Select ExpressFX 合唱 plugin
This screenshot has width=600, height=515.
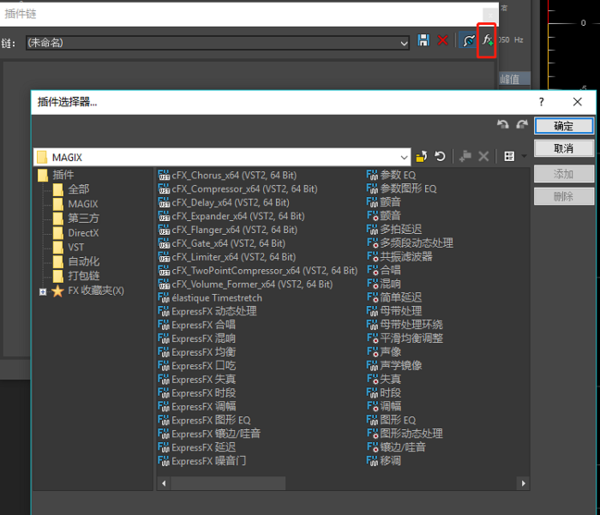(197, 325)
